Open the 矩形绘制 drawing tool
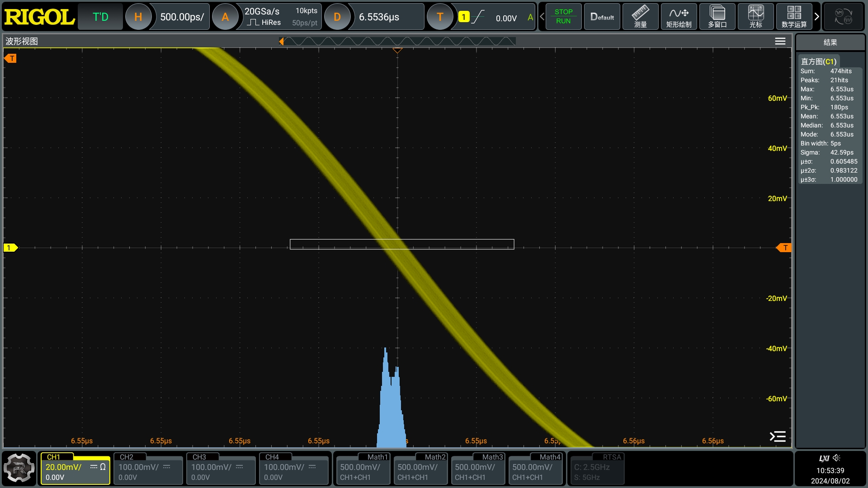Screen dimensions: 868x488 tap(679, 16)
